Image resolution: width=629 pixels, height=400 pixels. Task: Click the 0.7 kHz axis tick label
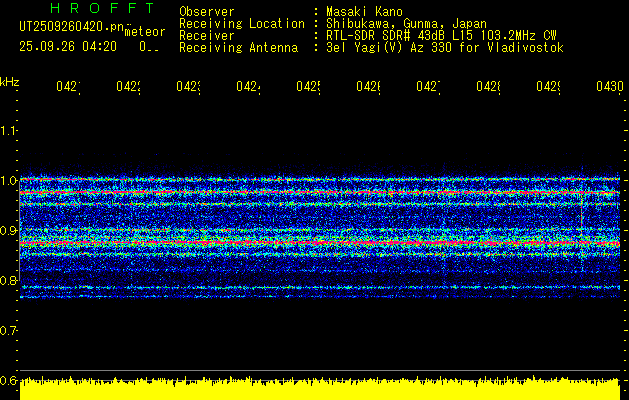(x=8, y=330)
